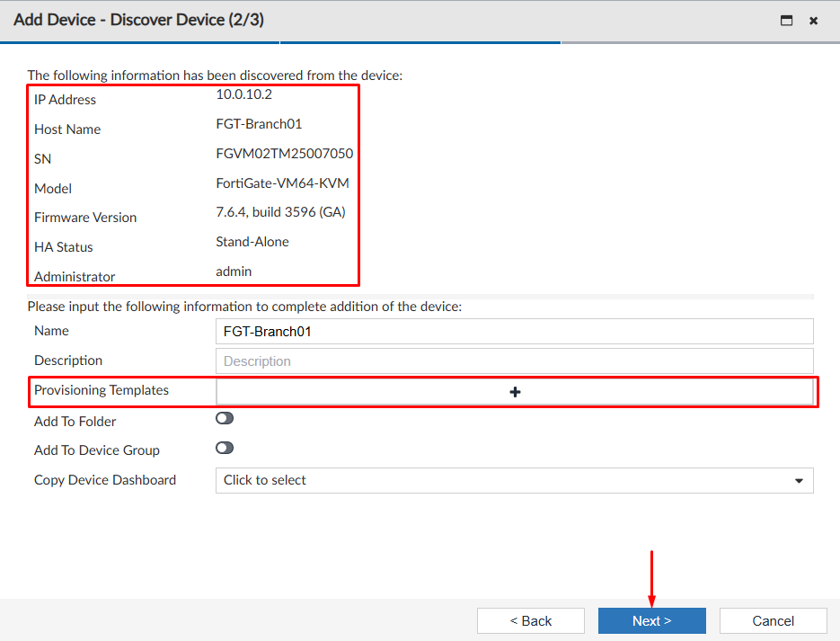
Task: Open the Copy Device Dashboard dropdown arrow
Action: (x=799, y=480)
